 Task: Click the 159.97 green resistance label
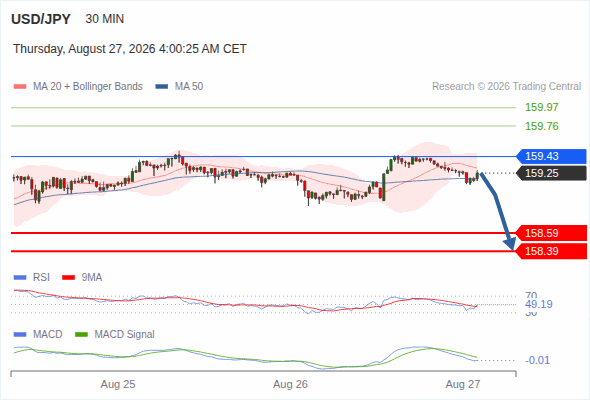[542, 107]
